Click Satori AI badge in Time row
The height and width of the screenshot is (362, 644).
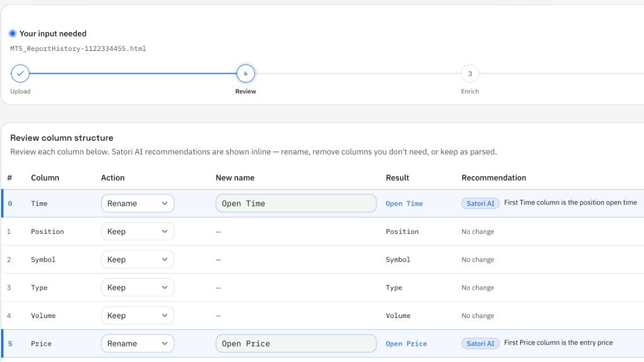480,203
